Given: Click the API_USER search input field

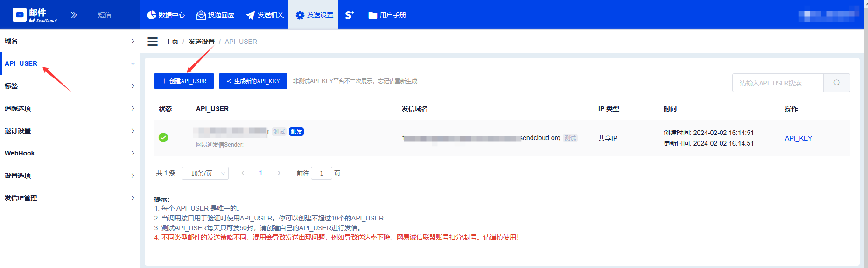Looking at the screenshot, I should [777, 83].
